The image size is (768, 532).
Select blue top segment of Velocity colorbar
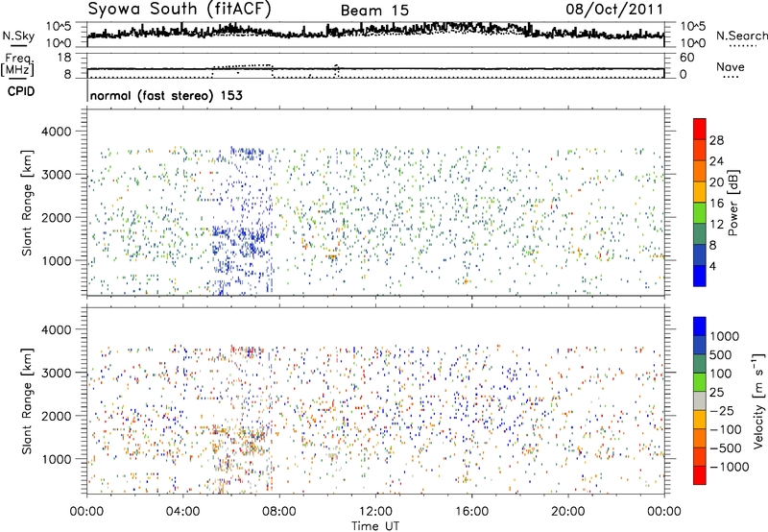point(700,326)
